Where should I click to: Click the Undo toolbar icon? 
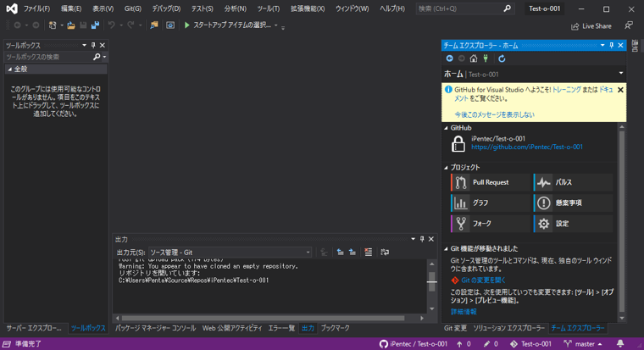point(111,25)
